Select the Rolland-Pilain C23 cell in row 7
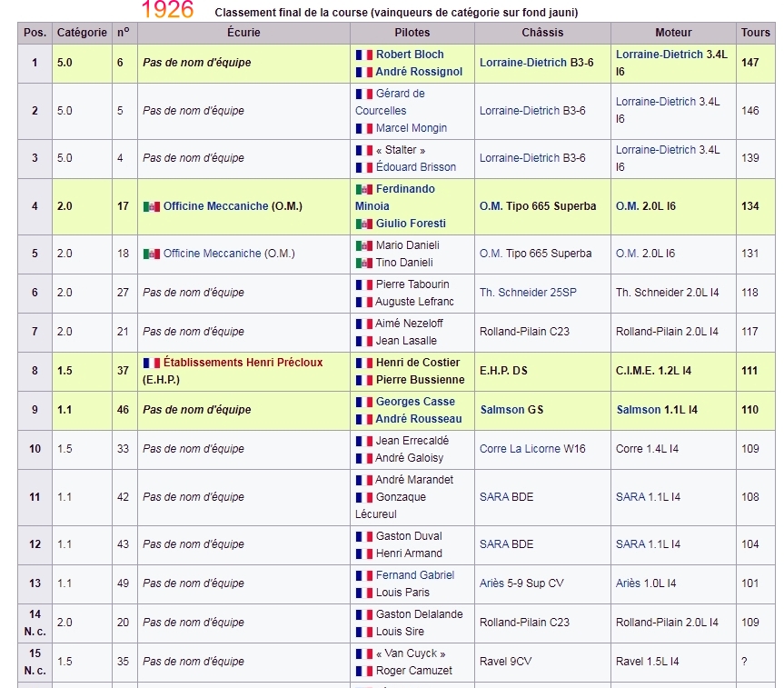Screen dimensions: 784x688 coord(542,331)
